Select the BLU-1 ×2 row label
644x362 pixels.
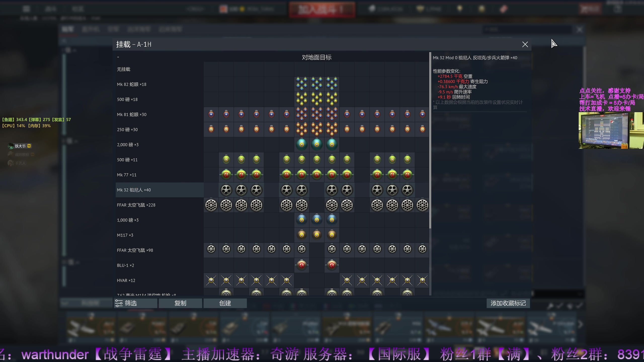point(125,265)
